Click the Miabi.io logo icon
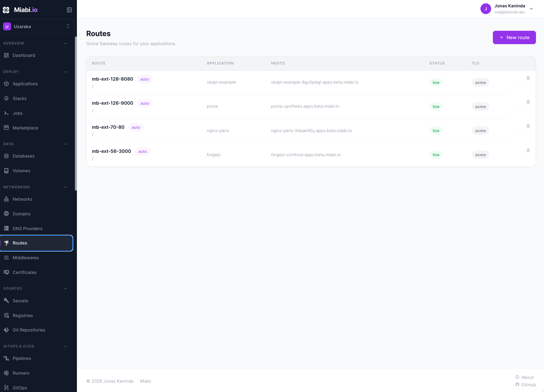Viewport: 544px width, 392px height. tap(6, 10)
